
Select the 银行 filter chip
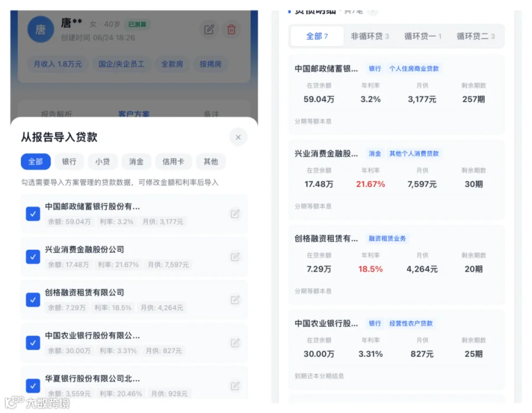(x=69, y=162)
